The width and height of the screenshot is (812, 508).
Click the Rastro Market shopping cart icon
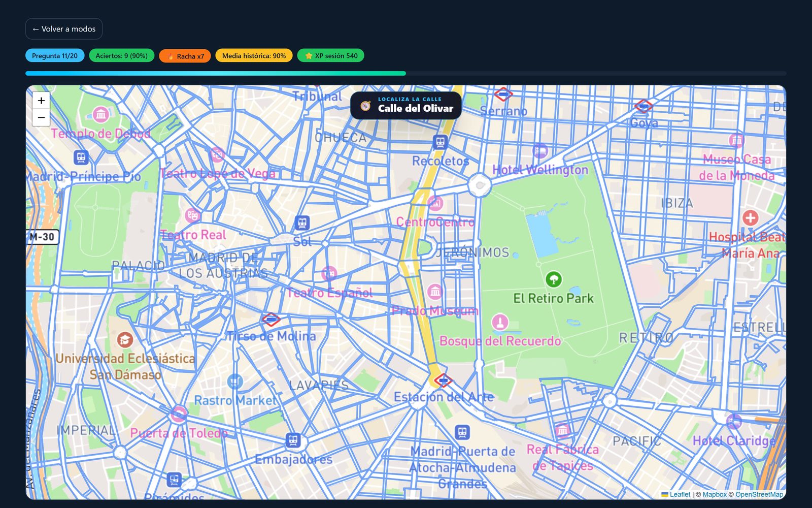pos(234,380)
